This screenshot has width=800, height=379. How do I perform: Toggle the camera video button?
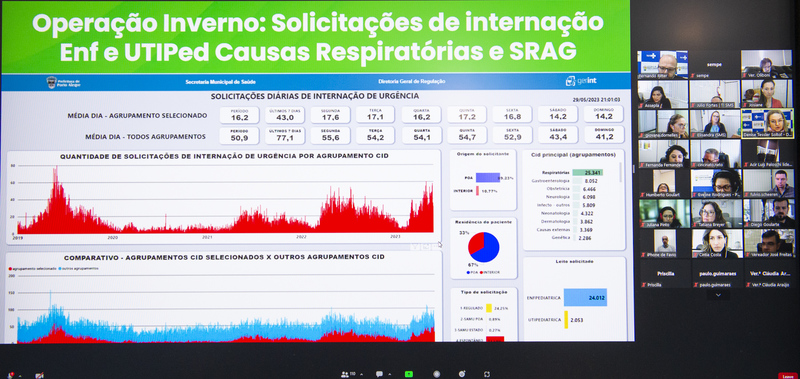39,375
